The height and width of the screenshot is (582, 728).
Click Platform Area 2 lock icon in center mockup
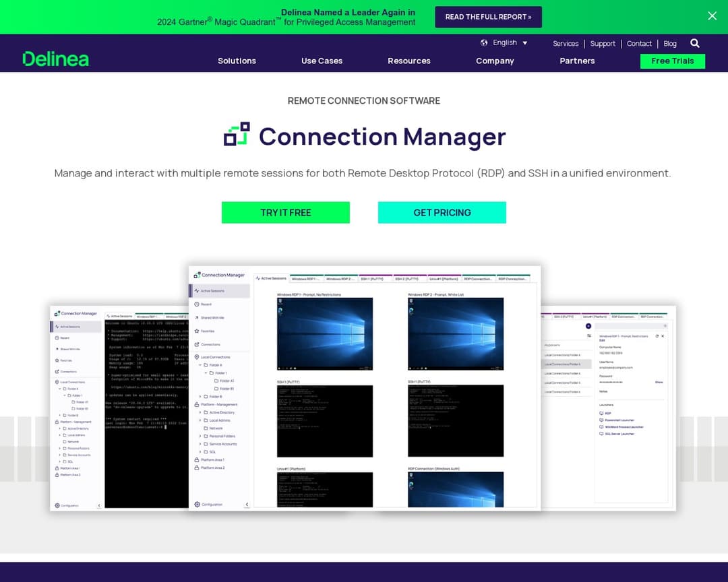click(x=197, y=468)
